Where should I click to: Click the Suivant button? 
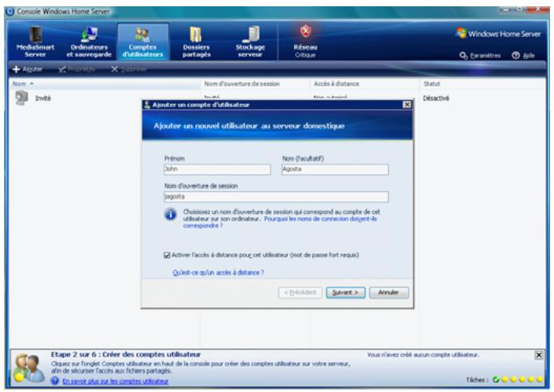click(x=345, y=293)
